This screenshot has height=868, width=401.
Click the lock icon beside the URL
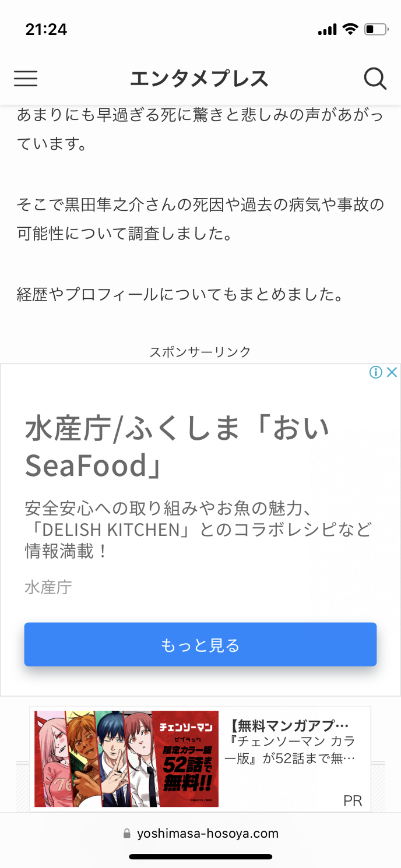pyautogui.click(x=127, y=834)
